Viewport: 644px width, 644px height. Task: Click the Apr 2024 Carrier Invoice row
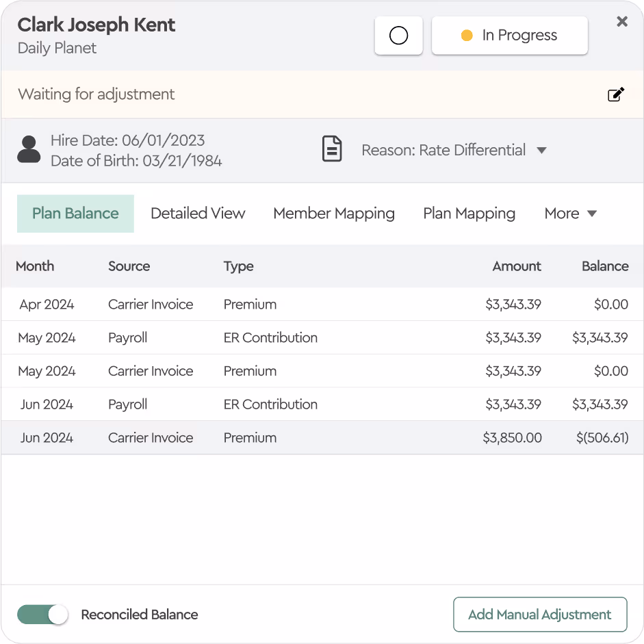[322, 305]
